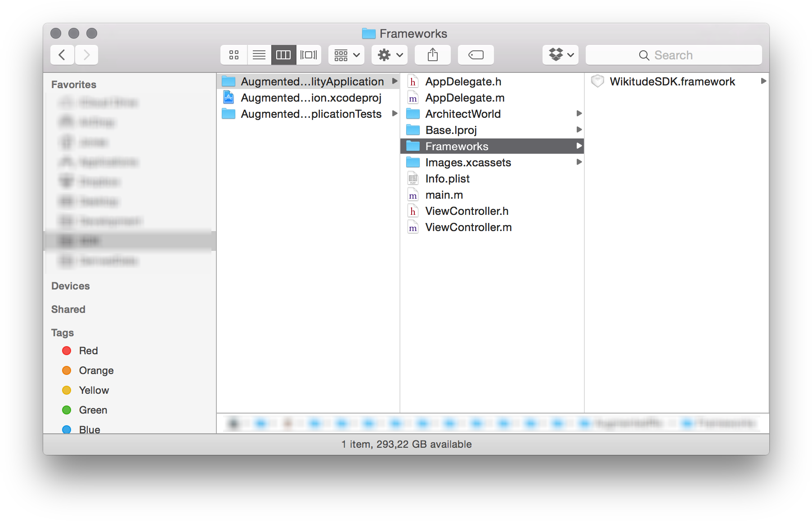Expand the ArchitectWorld folder arrow
The height and width of the screenshot is (521, 812).
click(579, 114)
